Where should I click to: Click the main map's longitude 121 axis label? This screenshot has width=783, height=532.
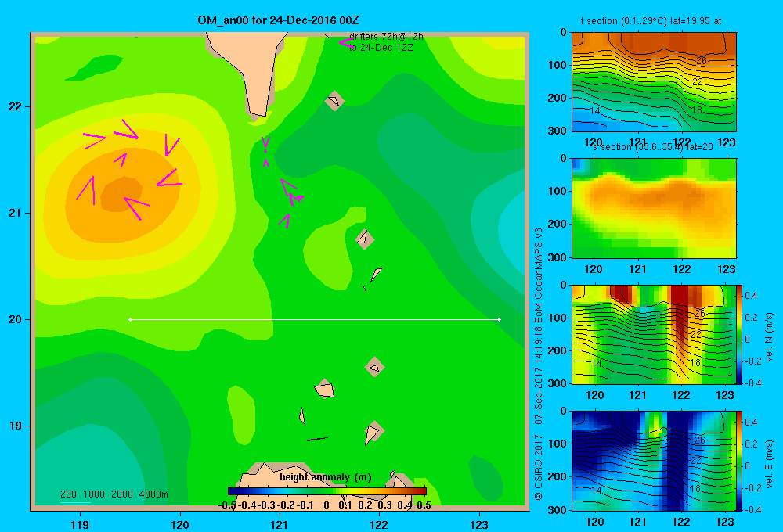coord(280,524)
